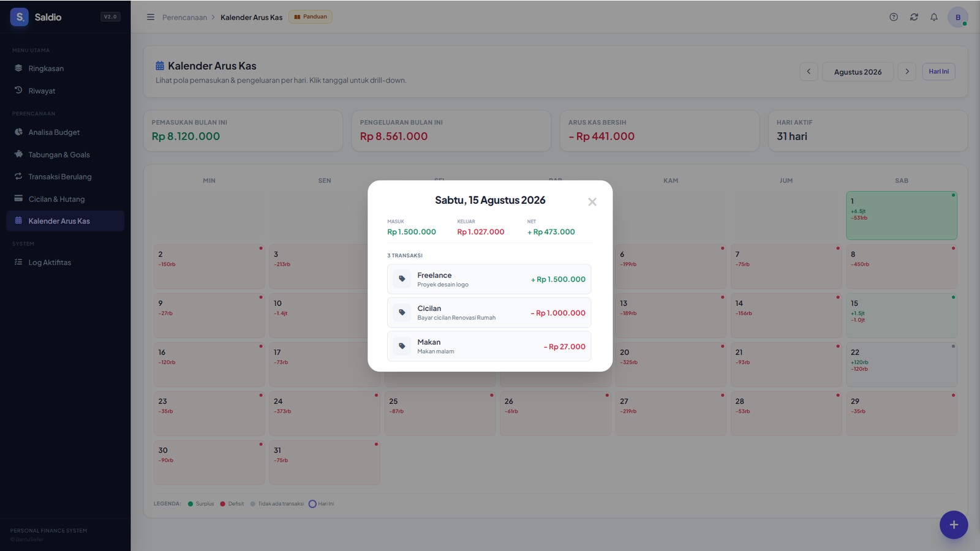Open the Agustus 2026 month selector
The height and width of the screenshot is (551, 980).
858,72
